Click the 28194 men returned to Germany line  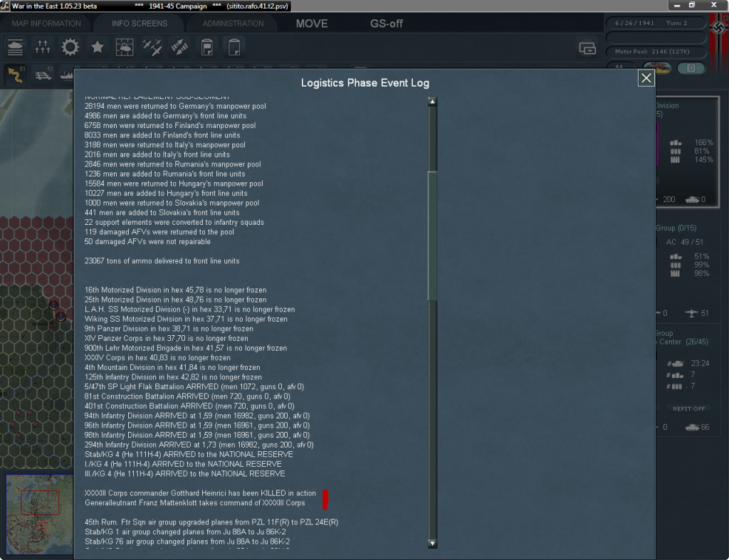click(x=175, y=107)
